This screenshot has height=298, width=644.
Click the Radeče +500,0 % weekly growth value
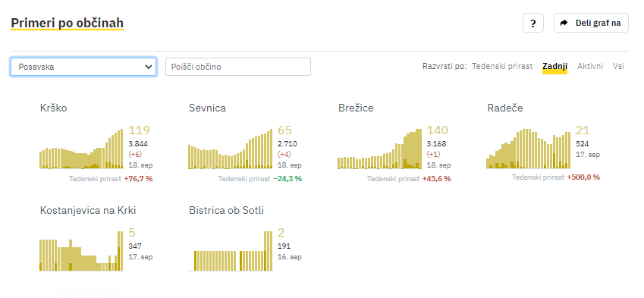[583, 177]
